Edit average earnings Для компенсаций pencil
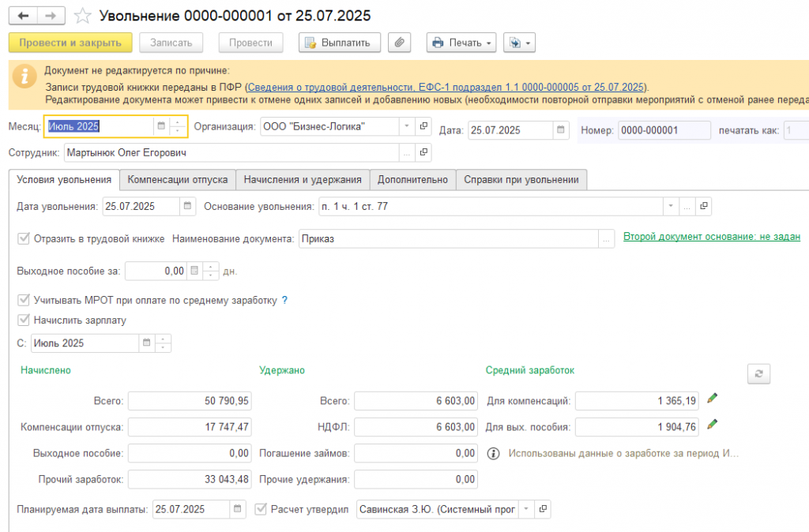The height and width of the screenshot is (532, 809). click(712, 398)
